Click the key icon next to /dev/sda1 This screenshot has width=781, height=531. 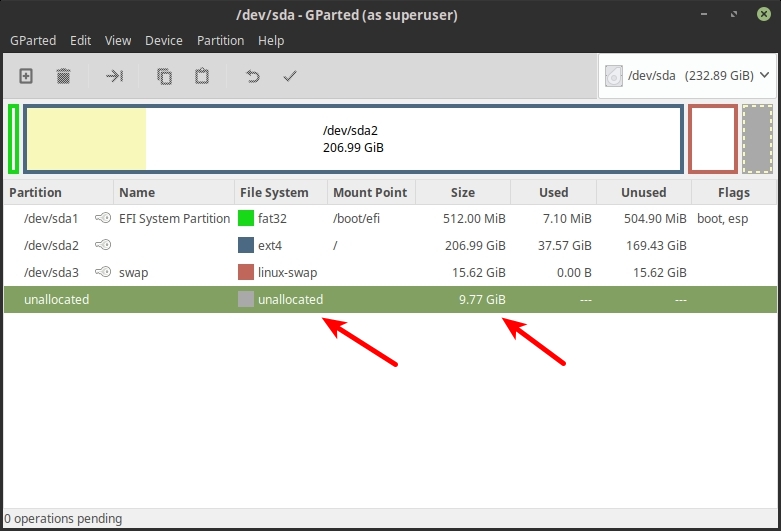point(103,218)
